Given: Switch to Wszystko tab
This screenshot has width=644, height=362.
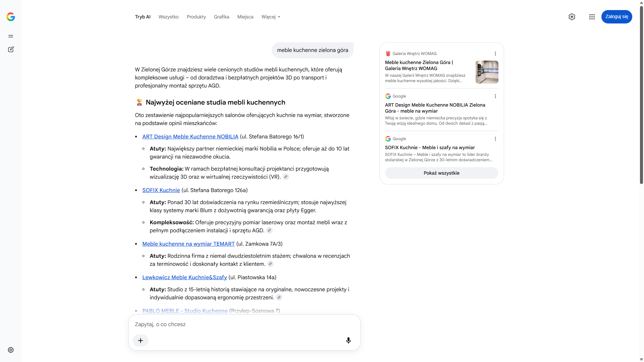Looking at the screenshot, I should (x=168, y=17).
